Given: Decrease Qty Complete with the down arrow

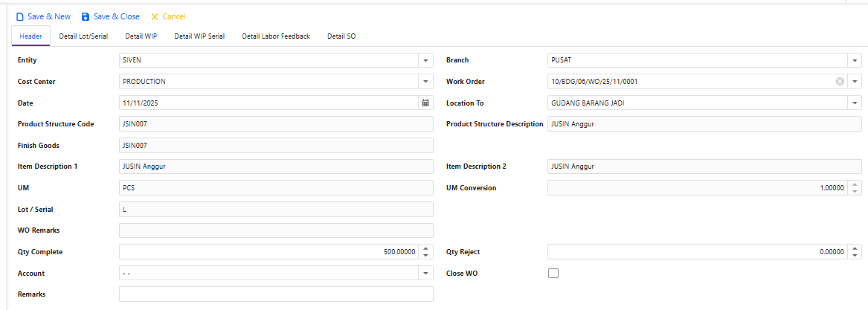Looking at the screenshot, I should (x=425, y=255).
